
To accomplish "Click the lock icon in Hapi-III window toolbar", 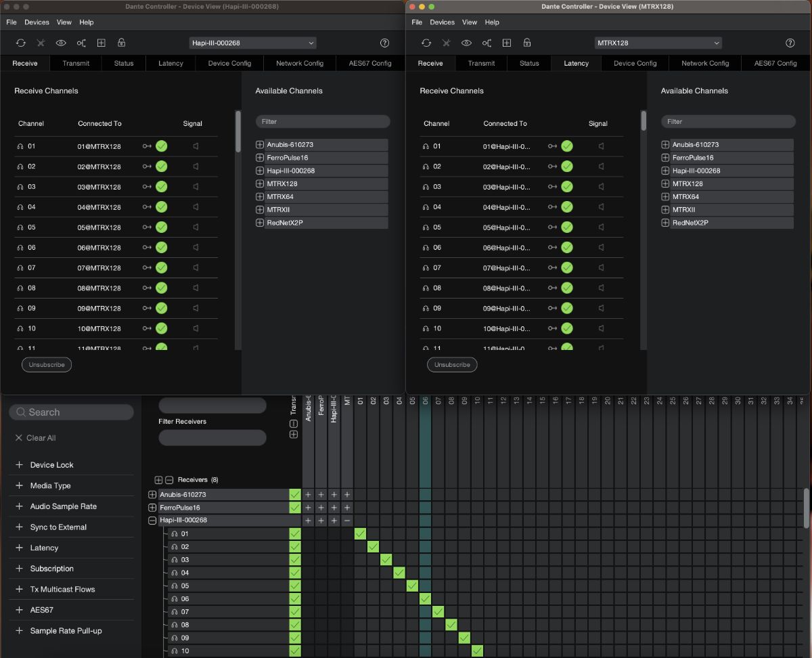I will coord(121,43).
